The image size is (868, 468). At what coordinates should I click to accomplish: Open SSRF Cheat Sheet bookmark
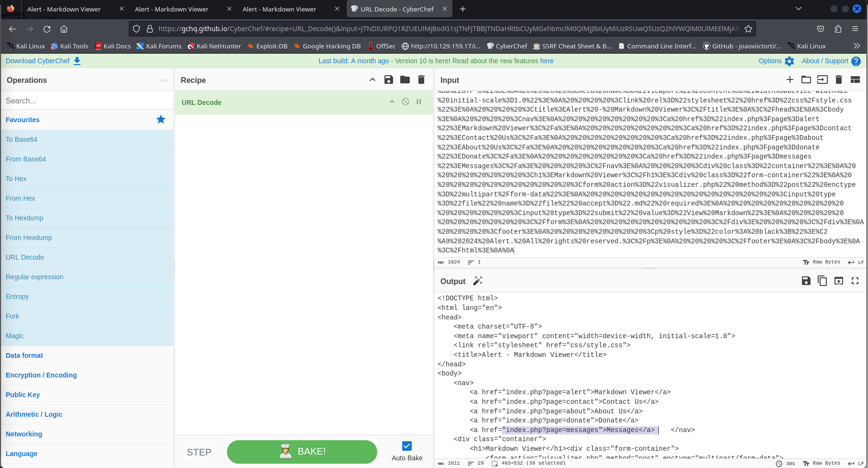pos(573,46)
